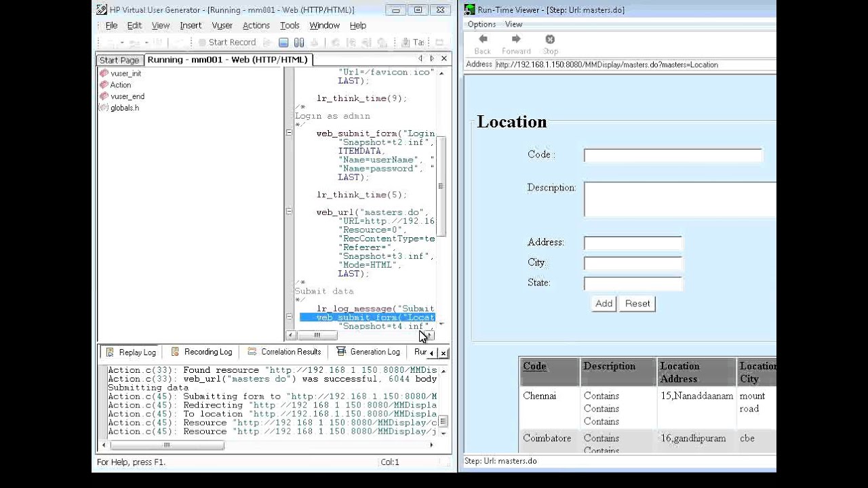Click the globals.h file icon
Viewport: 868px width, 488px height.
pos(104,108)
